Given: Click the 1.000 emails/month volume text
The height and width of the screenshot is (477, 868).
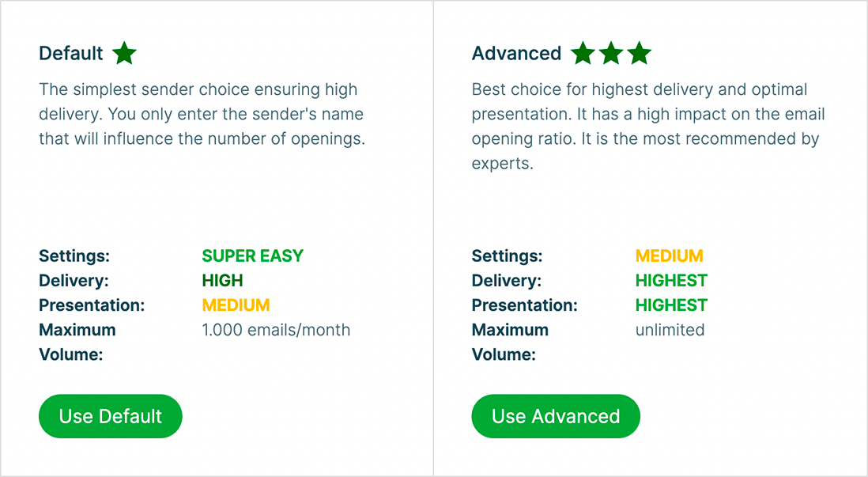Looking at the screenshot, I should click(276, 330).
